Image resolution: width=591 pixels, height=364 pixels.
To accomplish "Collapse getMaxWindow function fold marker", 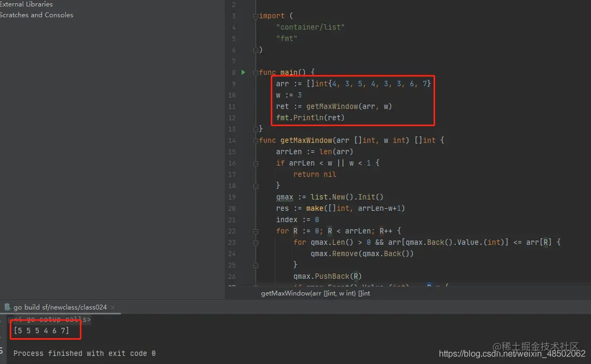I will tap(256, 141).
